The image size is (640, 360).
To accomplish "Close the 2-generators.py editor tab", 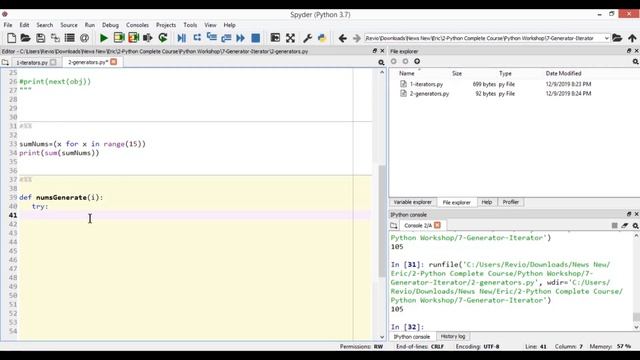I will [x=114, y=62].
